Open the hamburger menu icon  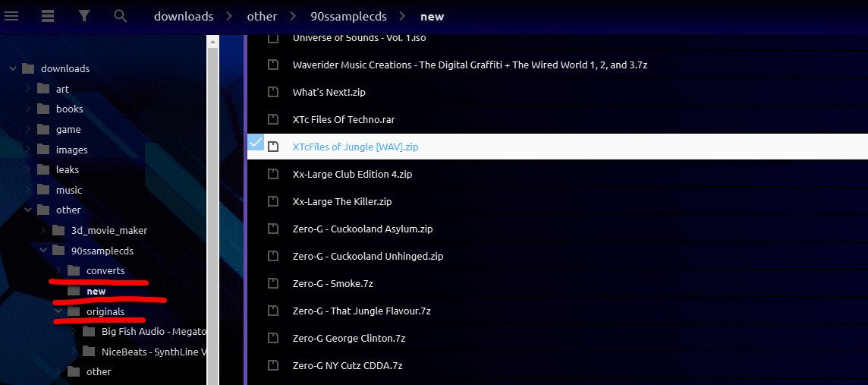point(11,16)
